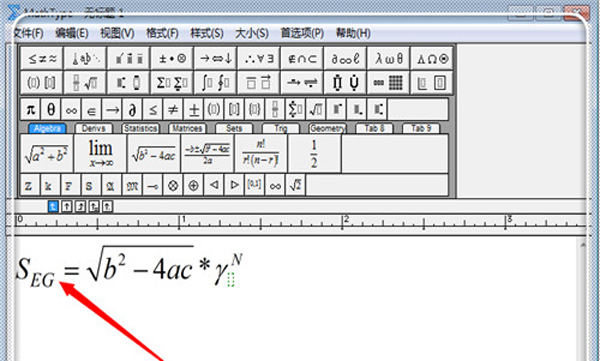Switch to the Statistics tab

tap(140, 128)
